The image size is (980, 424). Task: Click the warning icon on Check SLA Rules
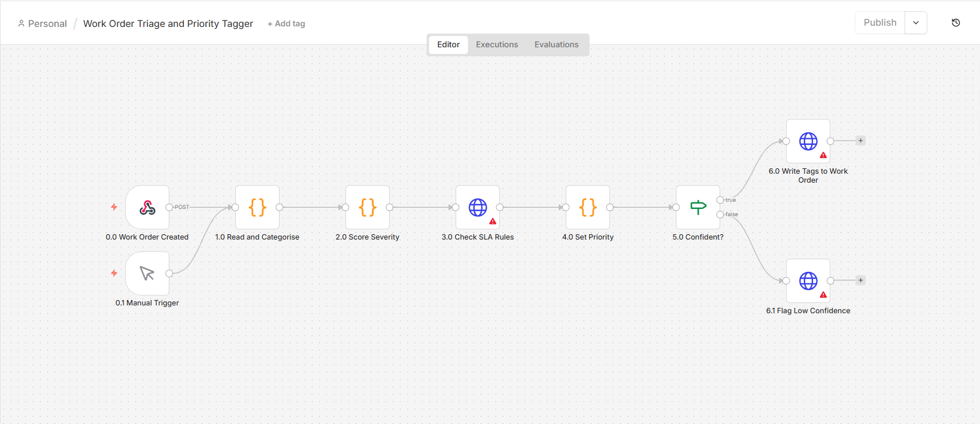coord(493,222)
